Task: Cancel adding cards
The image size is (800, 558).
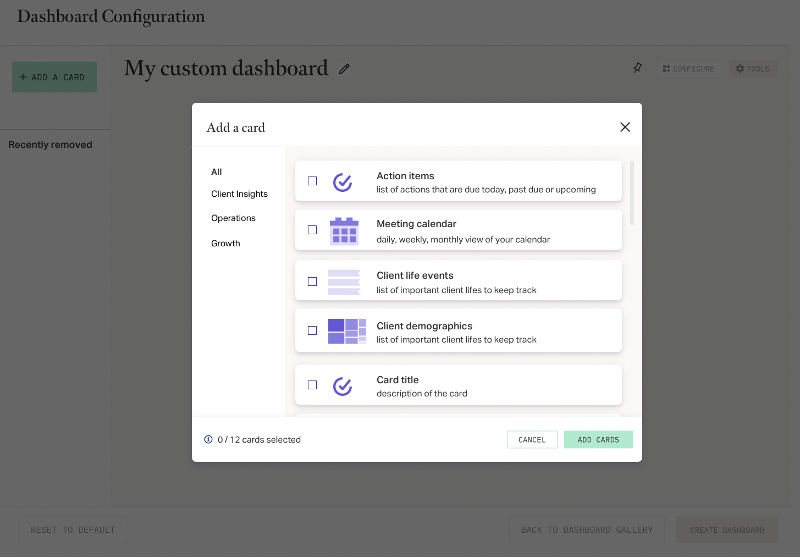Action: [x=532, y=440]
